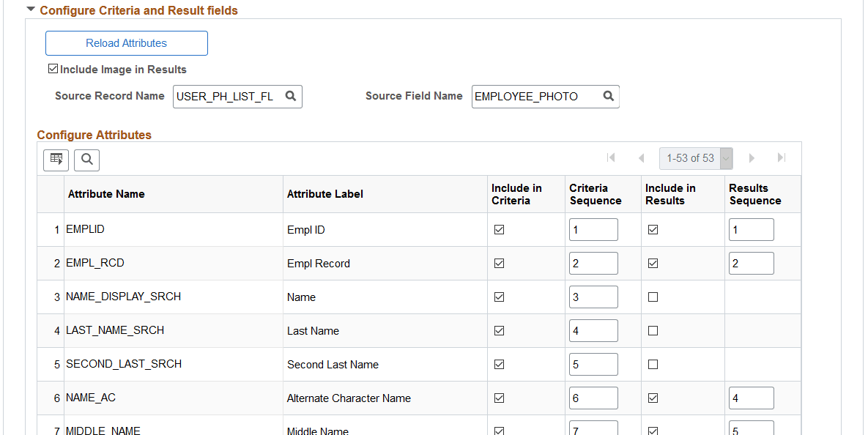
Task: Jump to last page using the pagination arrow
Action: pyautogui.click(x=781, y=157)
